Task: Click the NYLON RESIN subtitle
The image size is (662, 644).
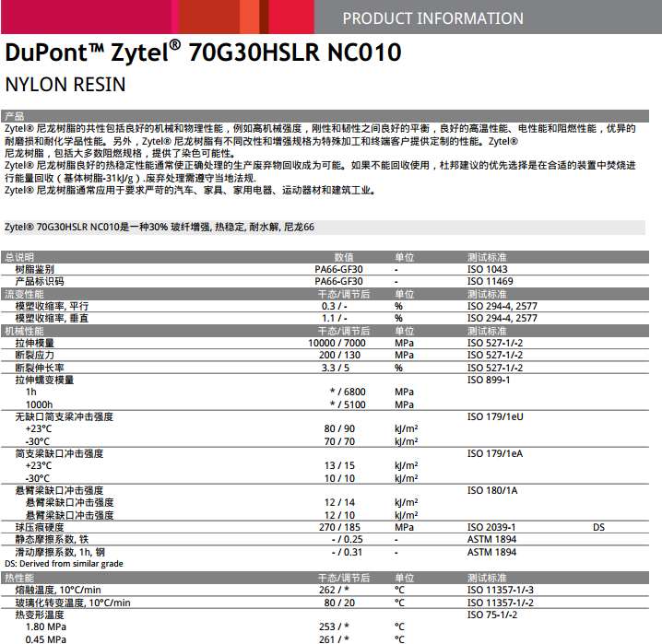Action: tap(65, 85)
